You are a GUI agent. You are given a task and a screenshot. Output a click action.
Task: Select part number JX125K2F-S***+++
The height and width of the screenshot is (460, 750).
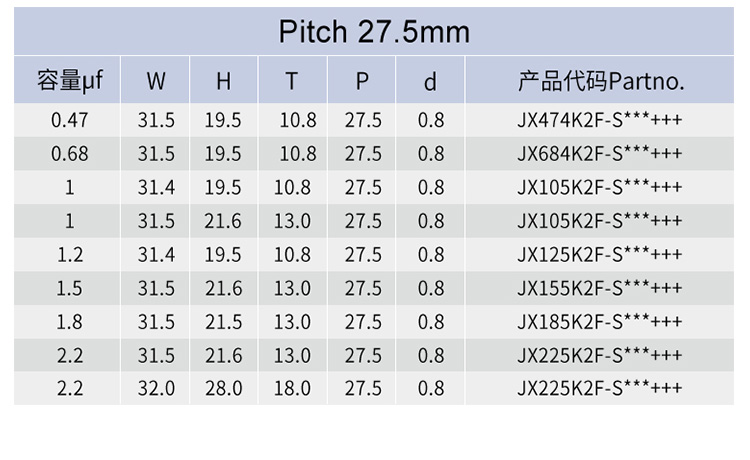600,254
